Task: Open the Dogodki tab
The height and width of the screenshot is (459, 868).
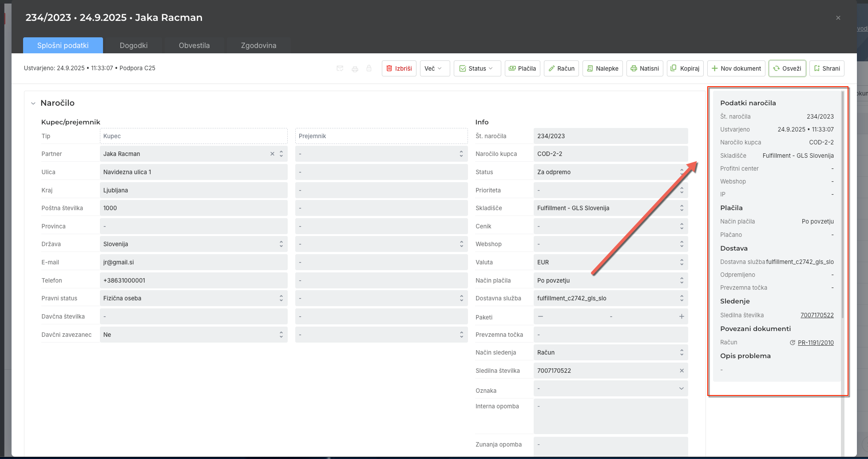Action: pyautogui.click(x=134, y=45)
